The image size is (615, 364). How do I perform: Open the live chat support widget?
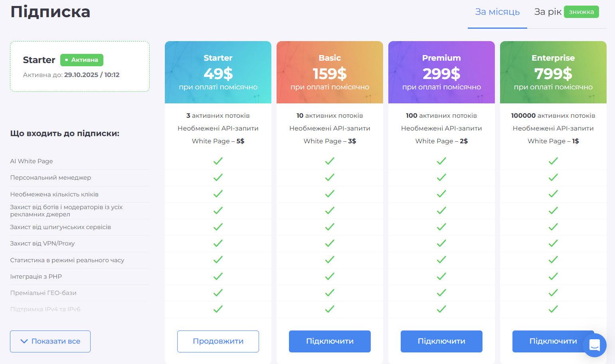(594, 345)
